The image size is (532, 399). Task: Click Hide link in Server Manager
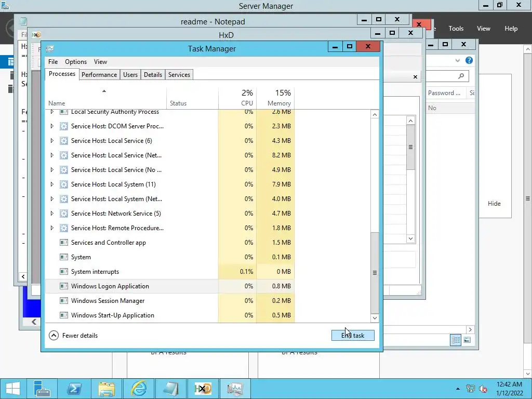[x=494, y=204]
